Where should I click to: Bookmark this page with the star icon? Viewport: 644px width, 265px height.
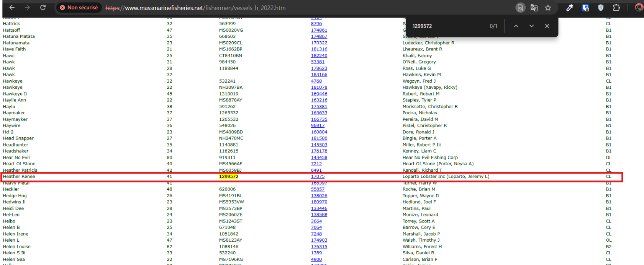coord(548,8)
